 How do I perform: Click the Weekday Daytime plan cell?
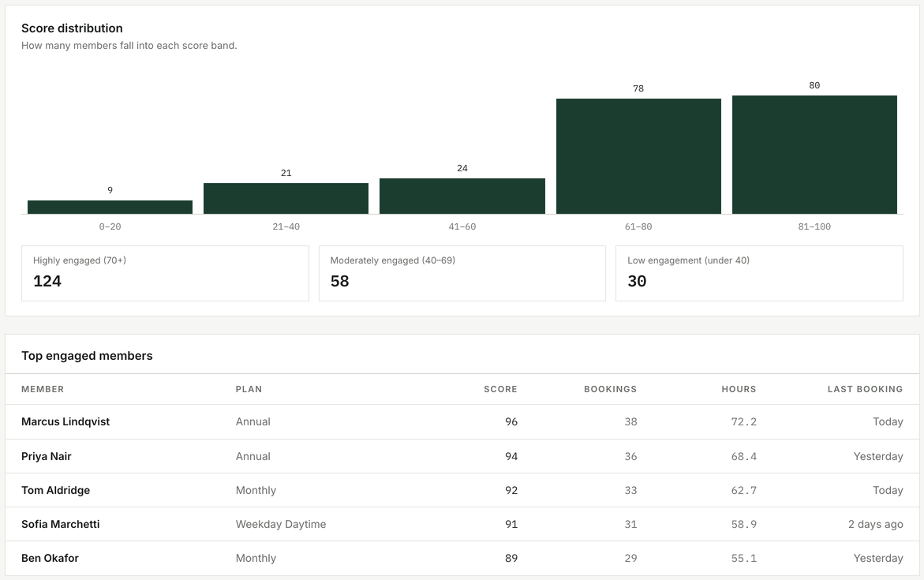pos(280,524)
